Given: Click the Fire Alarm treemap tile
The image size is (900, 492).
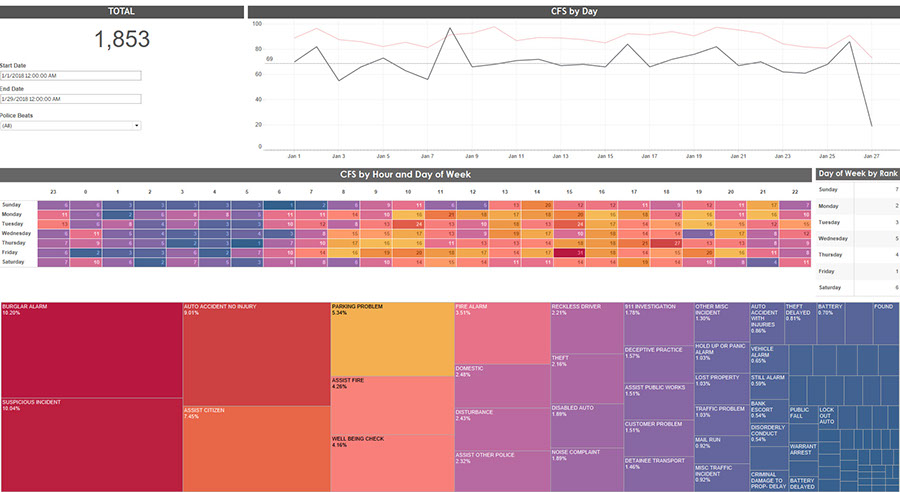Looking at the screenshot, I should click(501, 332).
